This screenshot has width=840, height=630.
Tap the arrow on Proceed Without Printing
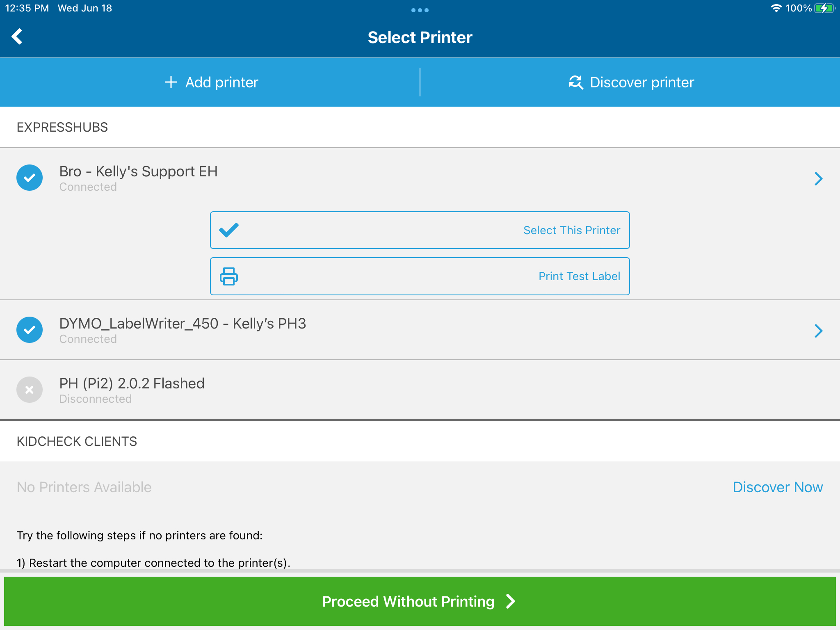pos(511,601)
